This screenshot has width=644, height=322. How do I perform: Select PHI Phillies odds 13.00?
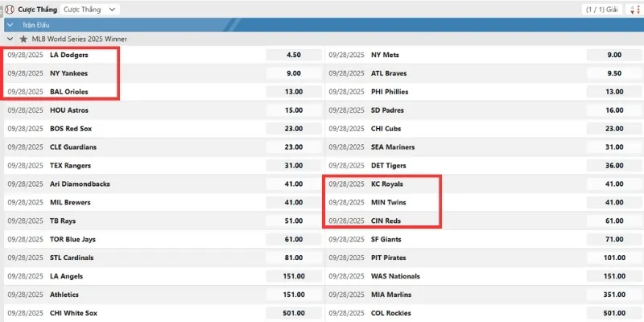(614, 92)
